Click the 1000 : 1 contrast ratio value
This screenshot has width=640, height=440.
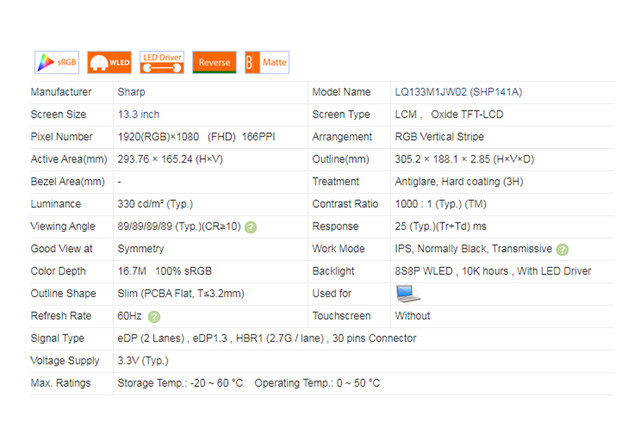coord(441,204)
